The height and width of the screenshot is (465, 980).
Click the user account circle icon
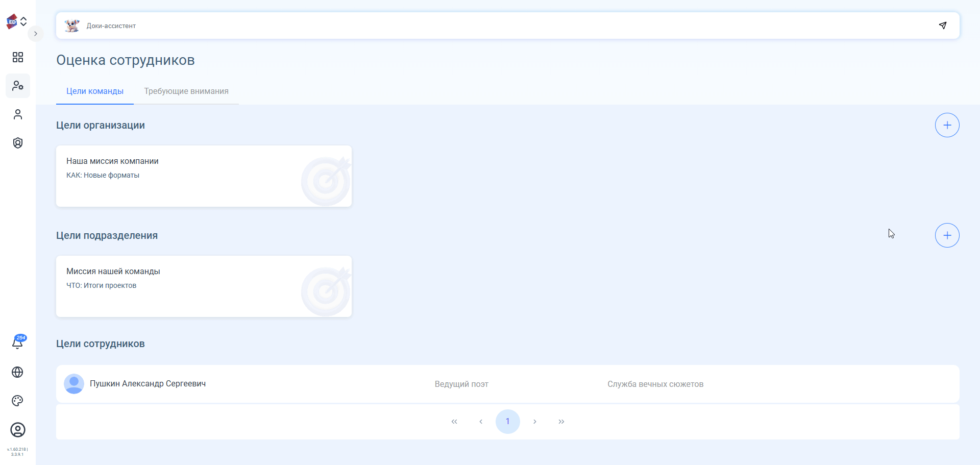point(18,430)
